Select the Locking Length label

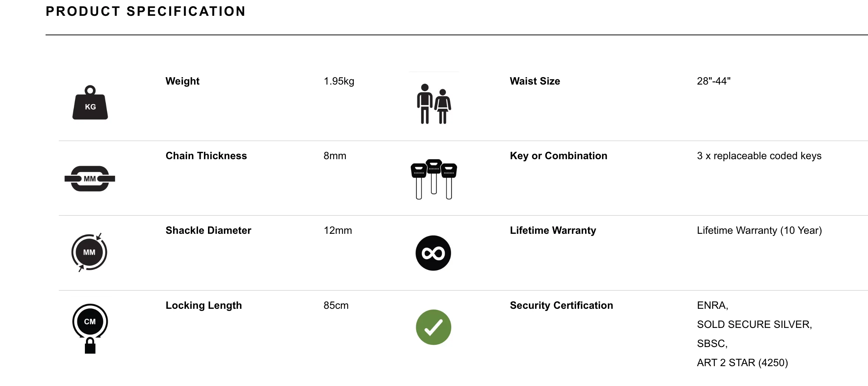tap(204, 305)
